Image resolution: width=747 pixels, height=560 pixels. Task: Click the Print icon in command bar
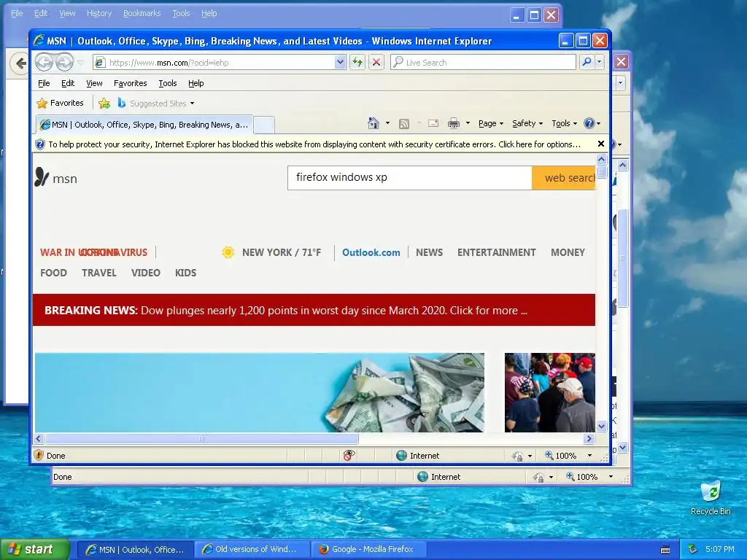(x=454, y=123)
